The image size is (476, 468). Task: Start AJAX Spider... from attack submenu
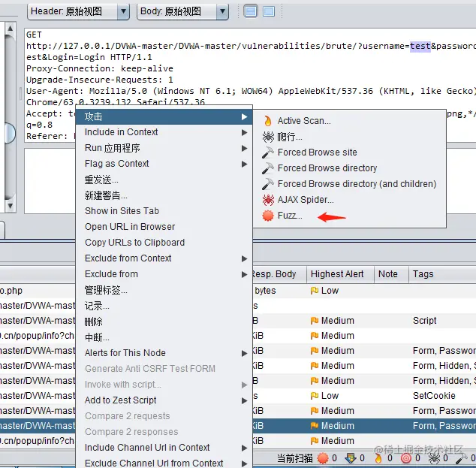(x=349, y=200)
